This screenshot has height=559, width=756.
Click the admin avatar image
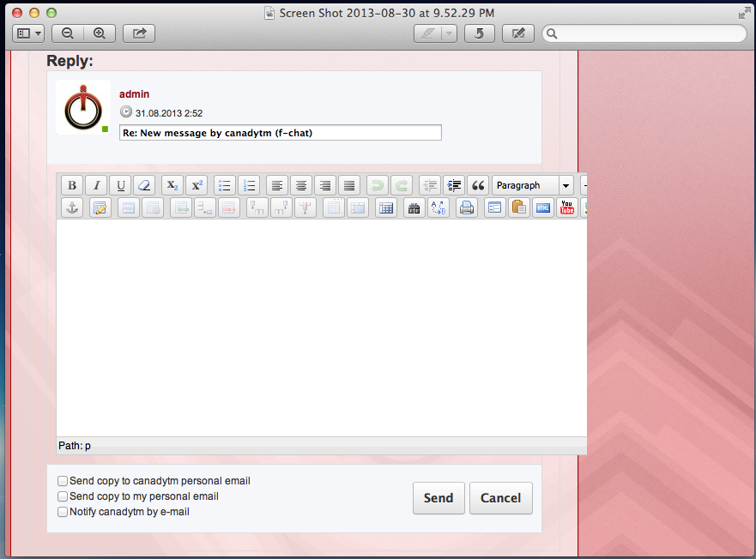83,107
